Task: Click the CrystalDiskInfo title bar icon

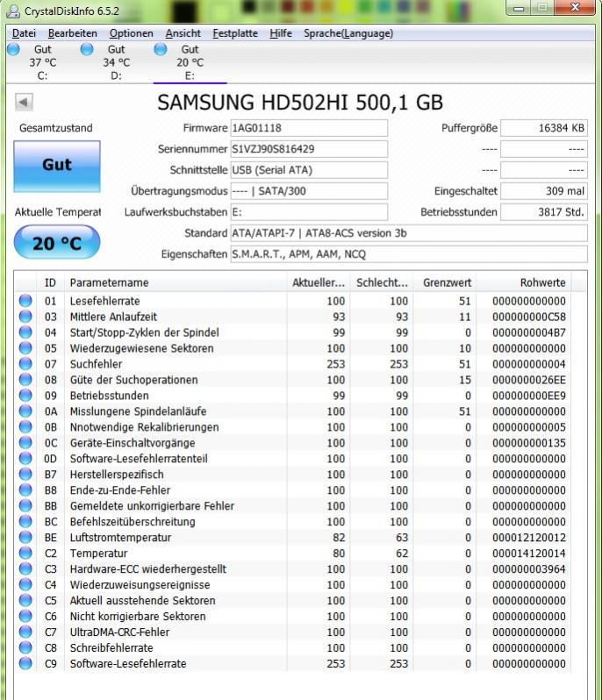Action: coord(13,11)
